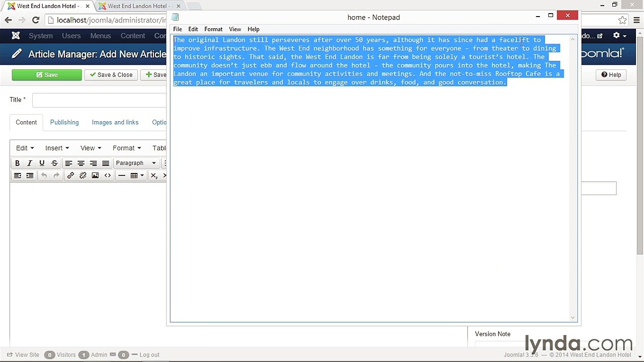Click the Notepad scrollbar down arrow

573,317
